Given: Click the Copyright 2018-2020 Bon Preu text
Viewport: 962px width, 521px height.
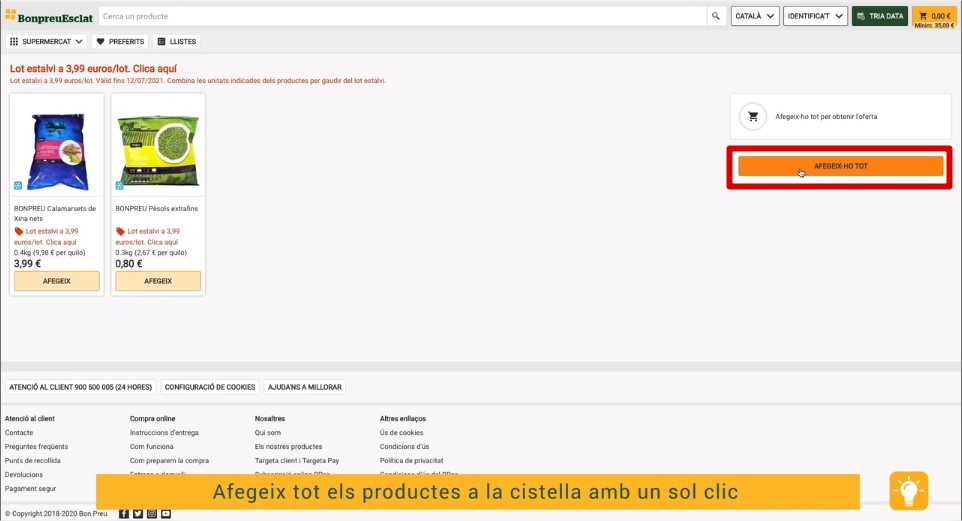Looking at the screenshot, I should click(x=56, y=514).
